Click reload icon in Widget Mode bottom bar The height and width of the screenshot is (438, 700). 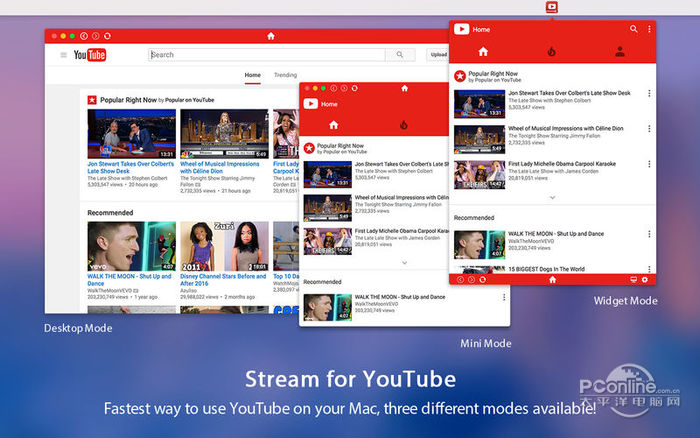pyautogui.click(x=483, y=279)
